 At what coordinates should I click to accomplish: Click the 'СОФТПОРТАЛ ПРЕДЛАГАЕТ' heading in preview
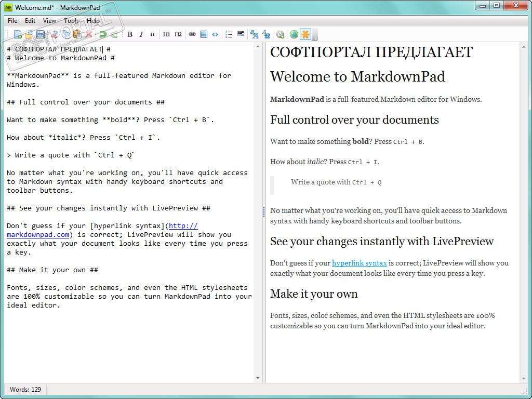tap(371, 52)
